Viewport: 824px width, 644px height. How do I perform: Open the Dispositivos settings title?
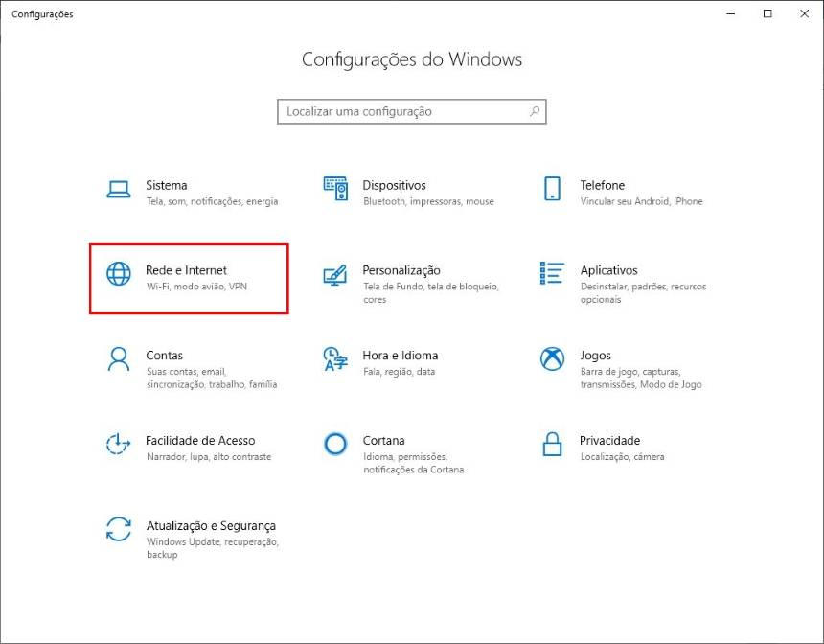pyautogui.click(x=394, y=185)
